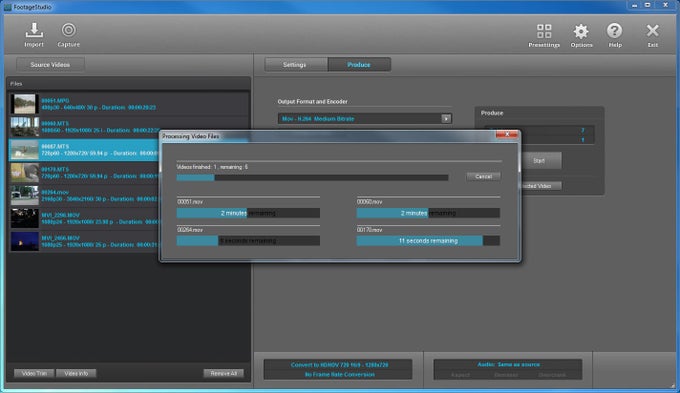Select the 1920x1080 25i MTS file thumbnail
680x393 pixels.
point(24,127)
